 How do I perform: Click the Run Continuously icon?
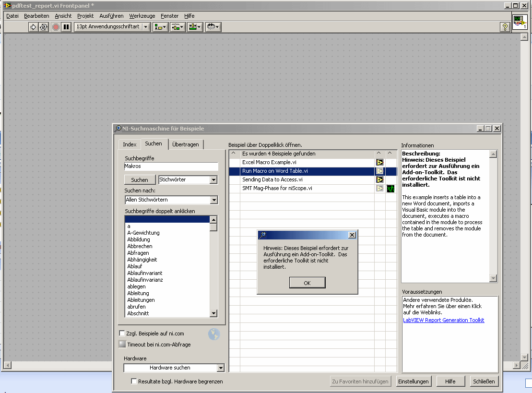tap(44, 27)
